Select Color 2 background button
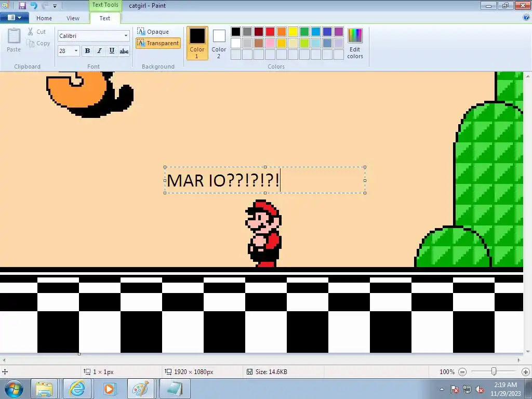Image resolution: width=532 pixels, height=399 pixels. click(219, 43)
